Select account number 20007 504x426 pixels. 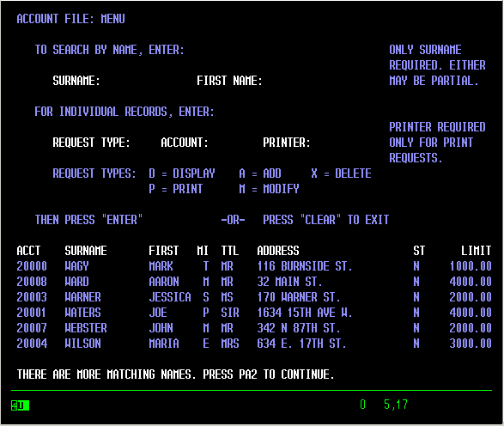[32, 328]
